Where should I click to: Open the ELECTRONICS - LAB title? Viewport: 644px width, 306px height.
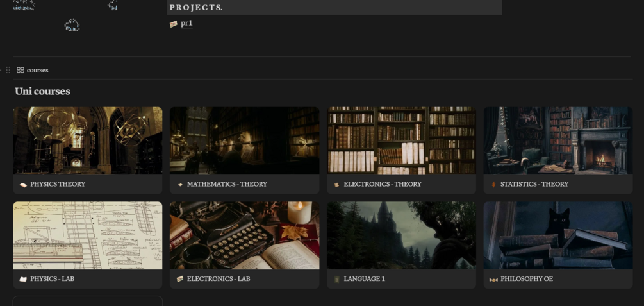tap(219, 279)
